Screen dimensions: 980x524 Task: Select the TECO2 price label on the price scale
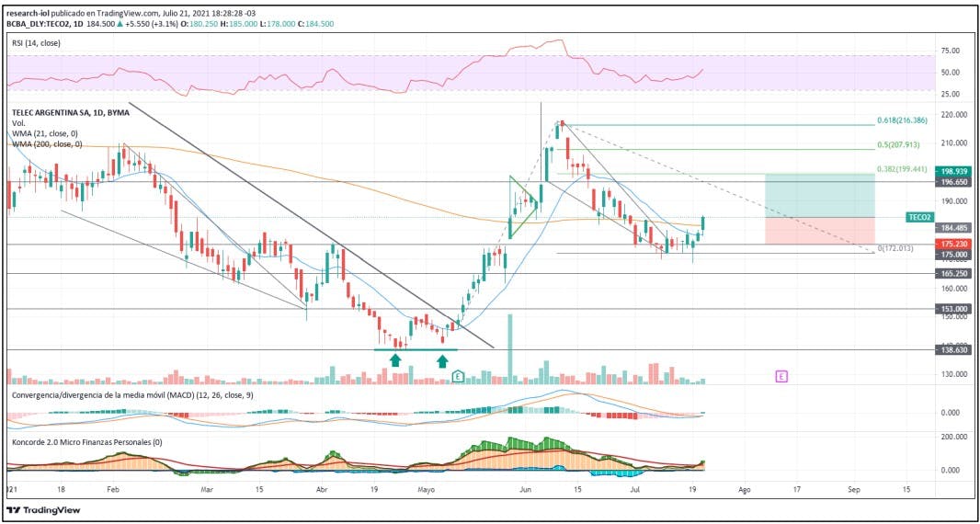coord(919,217)
